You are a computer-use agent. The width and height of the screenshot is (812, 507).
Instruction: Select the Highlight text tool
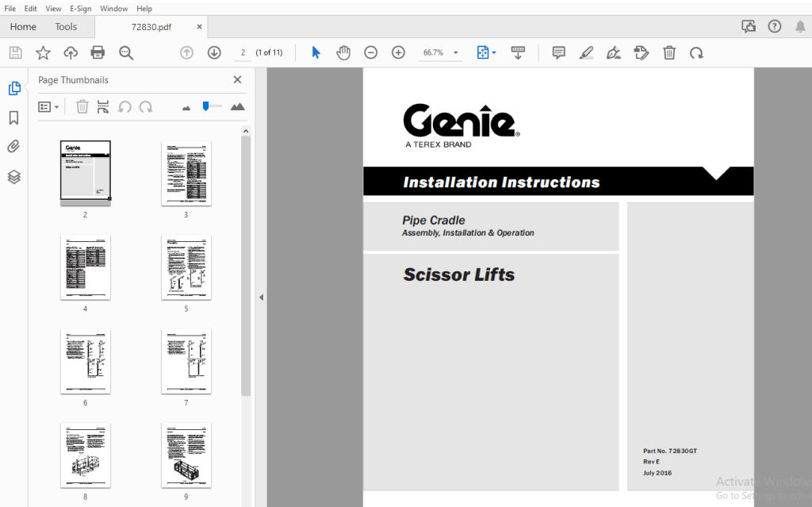[x=587, y=52]
